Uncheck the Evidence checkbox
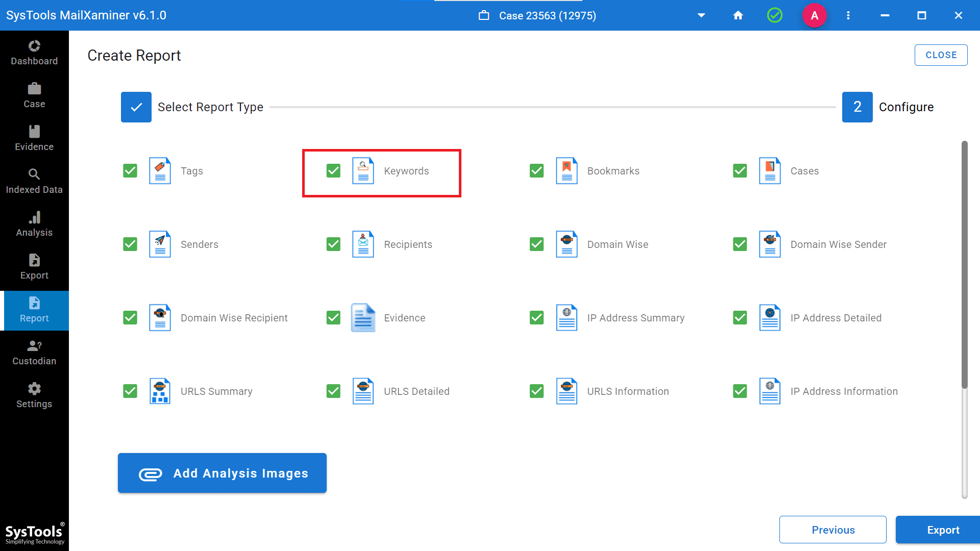Screen dimensions: 980x551 pos(333,317)
